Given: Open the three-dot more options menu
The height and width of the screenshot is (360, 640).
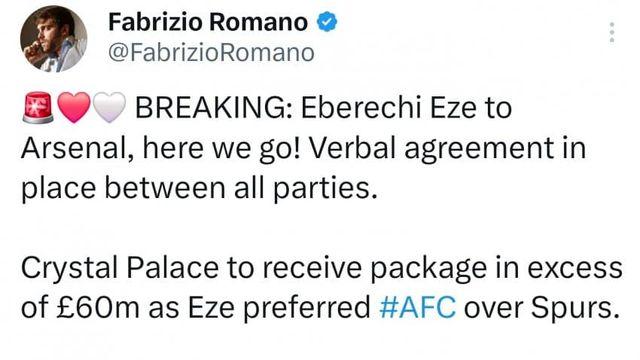Looking at the screenshot, I should pyautogui.click(x=612, y=33).
